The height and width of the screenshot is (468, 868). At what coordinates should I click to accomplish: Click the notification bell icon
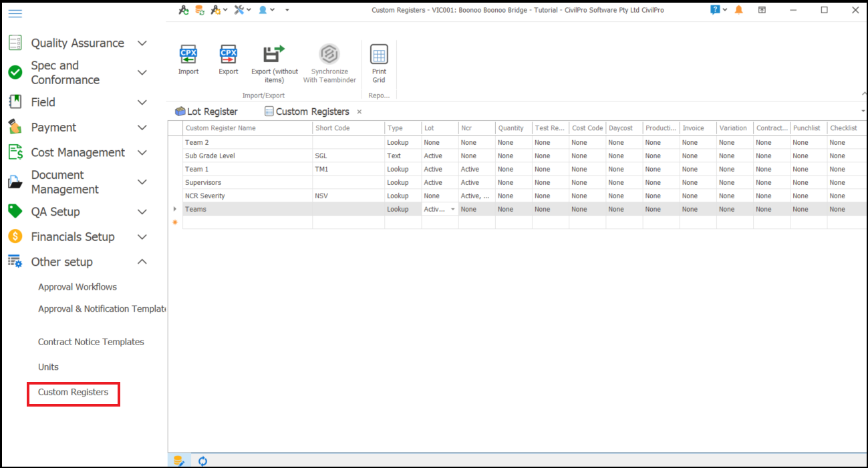tap(738, 10)
